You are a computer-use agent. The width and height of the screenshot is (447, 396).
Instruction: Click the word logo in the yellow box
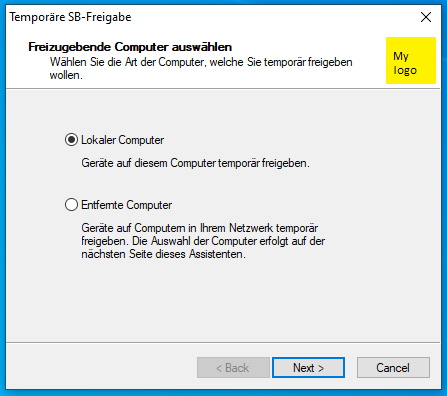405,70
